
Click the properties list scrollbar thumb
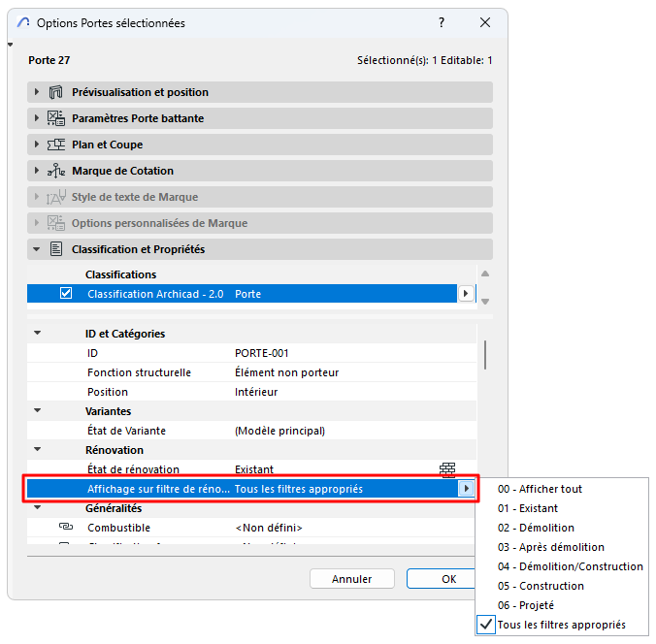(485, 355)
